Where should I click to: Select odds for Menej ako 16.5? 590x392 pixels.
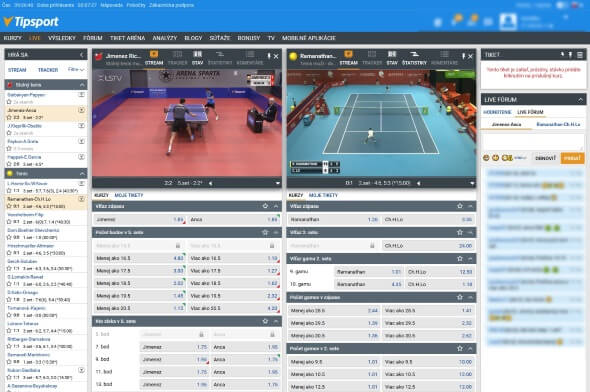pyautogui.click(x=140, y=258)
